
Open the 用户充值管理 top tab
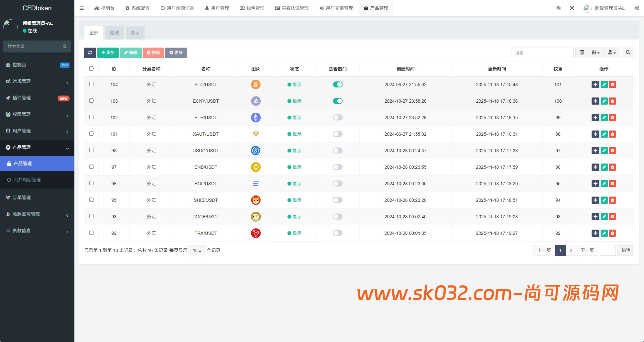tap(336, 8)
